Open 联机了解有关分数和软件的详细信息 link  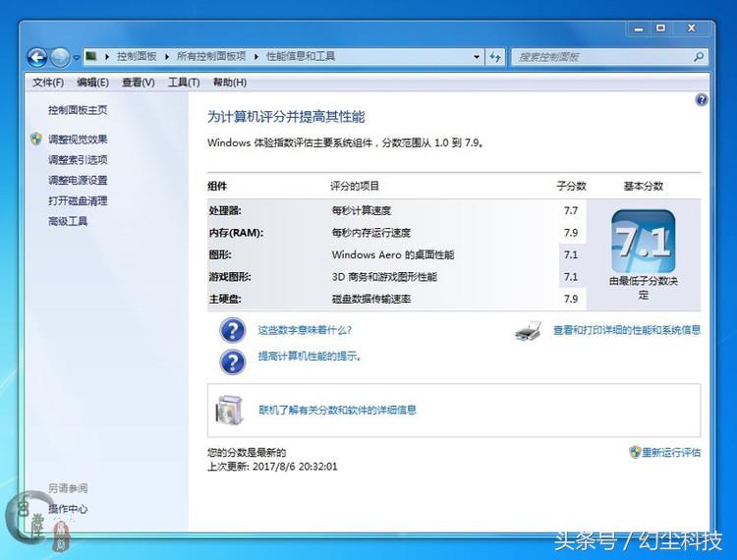337,410
